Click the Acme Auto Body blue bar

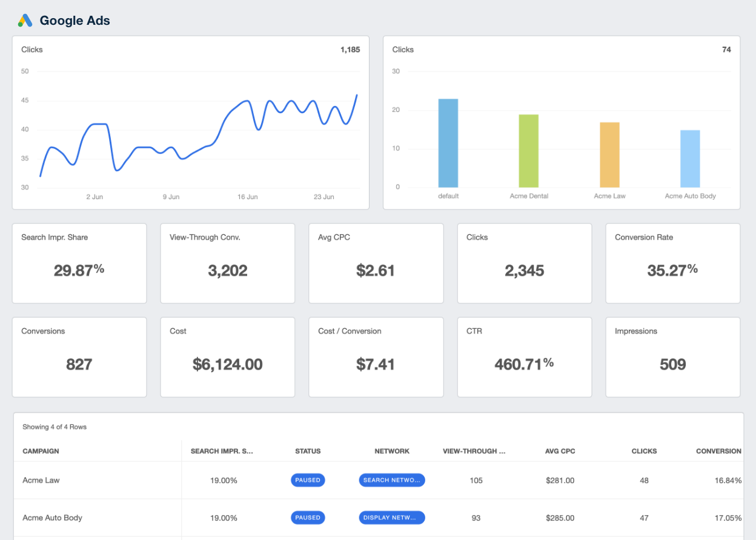pyautogui.click(x=690, y=157)
